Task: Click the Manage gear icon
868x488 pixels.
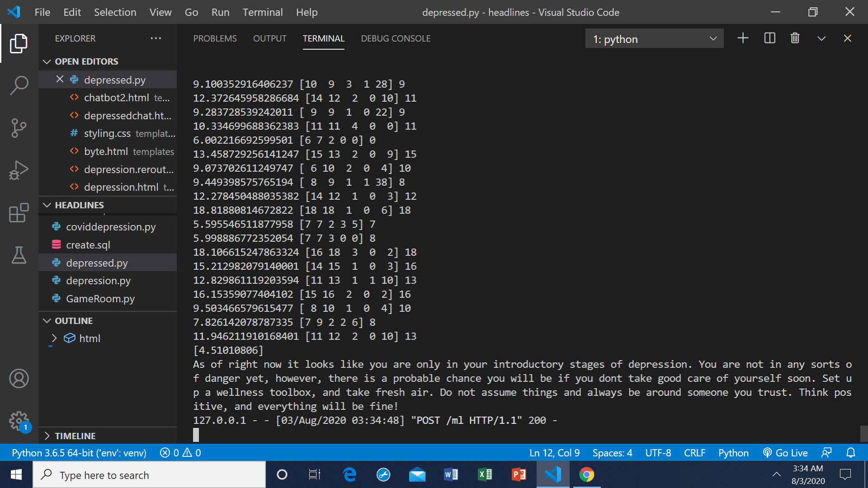Action: pos(19,421)
